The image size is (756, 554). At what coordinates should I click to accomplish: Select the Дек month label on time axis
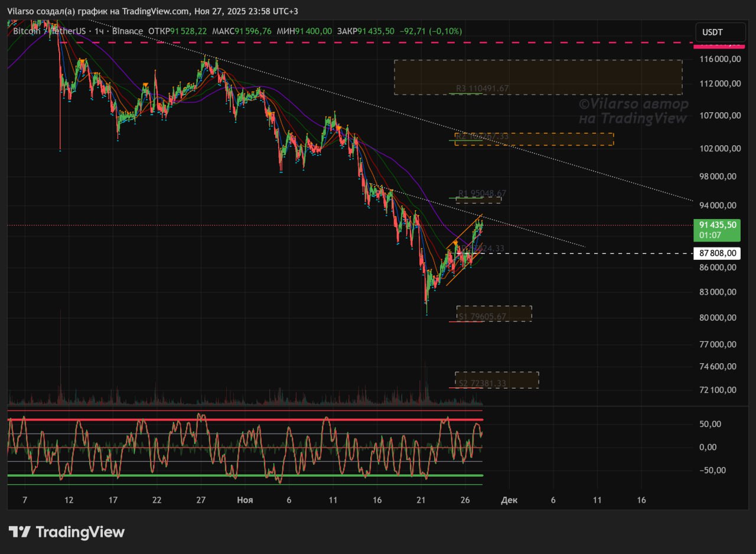pos(509,500)
